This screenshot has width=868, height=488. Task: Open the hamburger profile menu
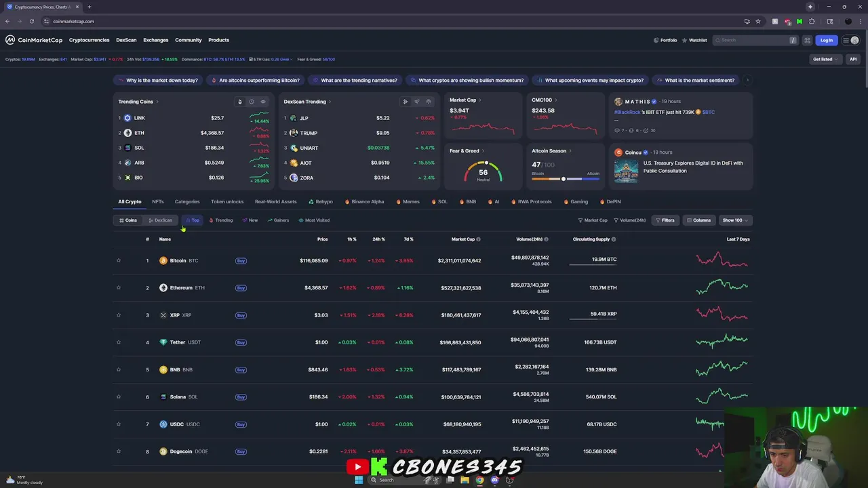(x=850, y=40)
